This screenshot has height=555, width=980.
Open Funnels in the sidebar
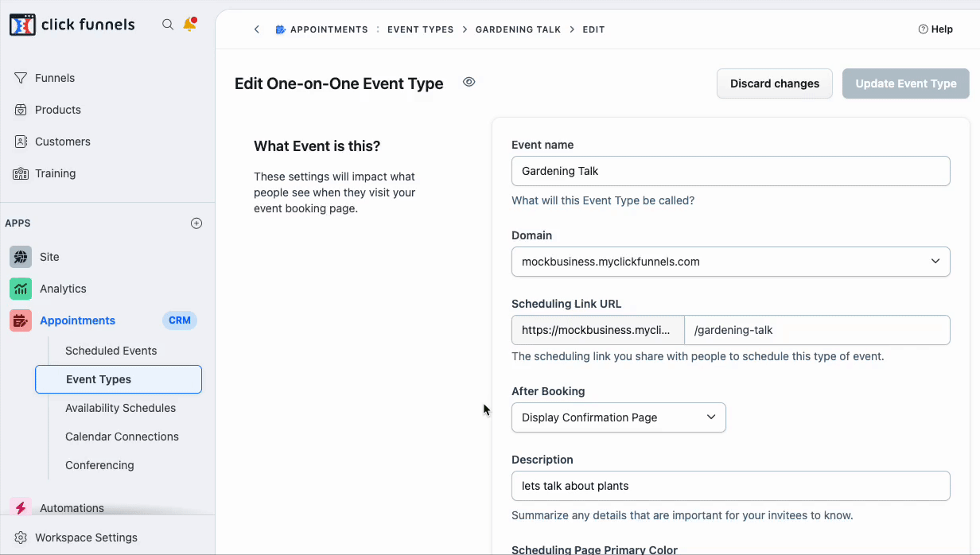point(55,78)
